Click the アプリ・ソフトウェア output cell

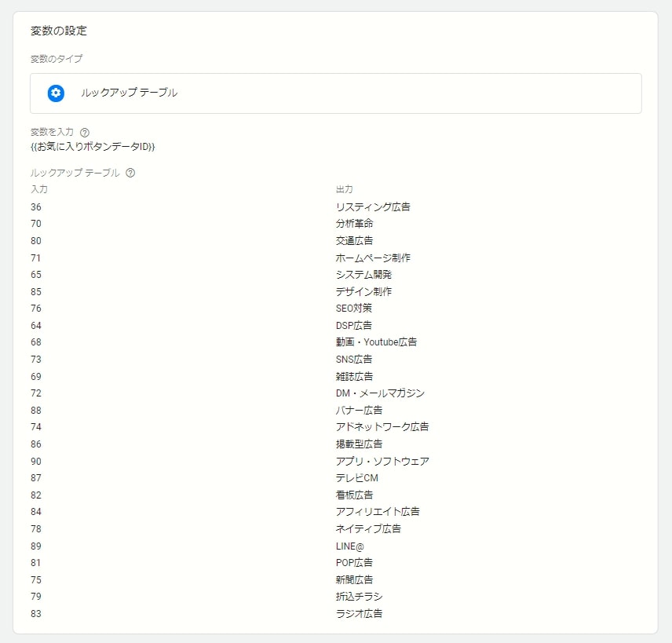pos(382,461)
